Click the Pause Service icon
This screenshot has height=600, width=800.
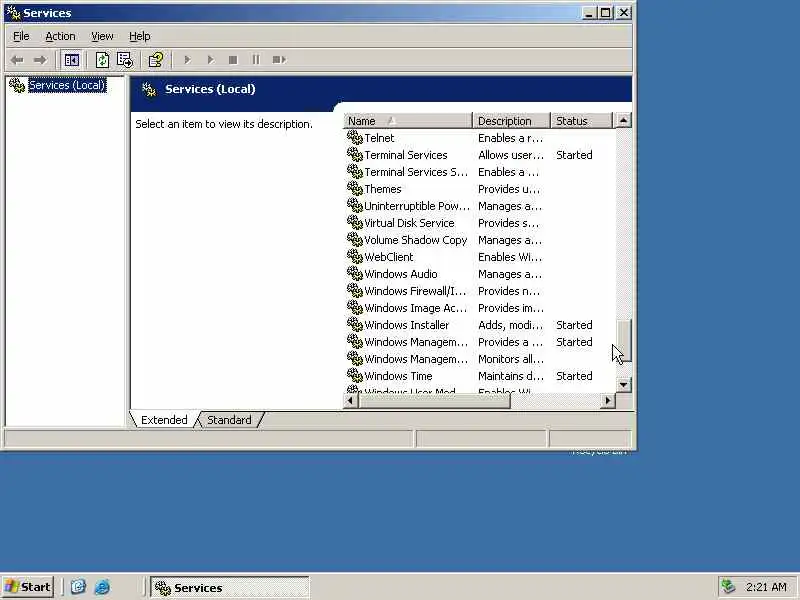(x=256, y=60)
